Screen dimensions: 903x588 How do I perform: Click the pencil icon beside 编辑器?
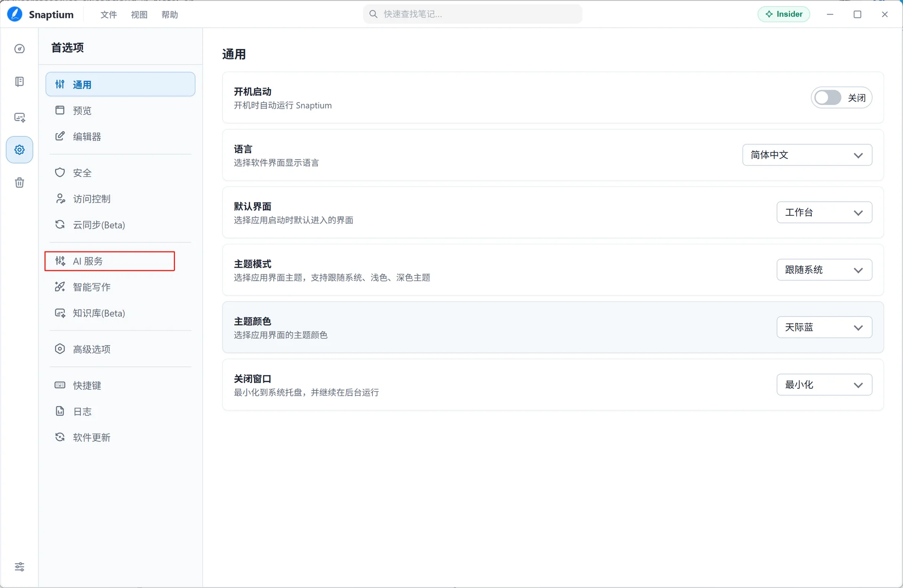pos(60,136)
